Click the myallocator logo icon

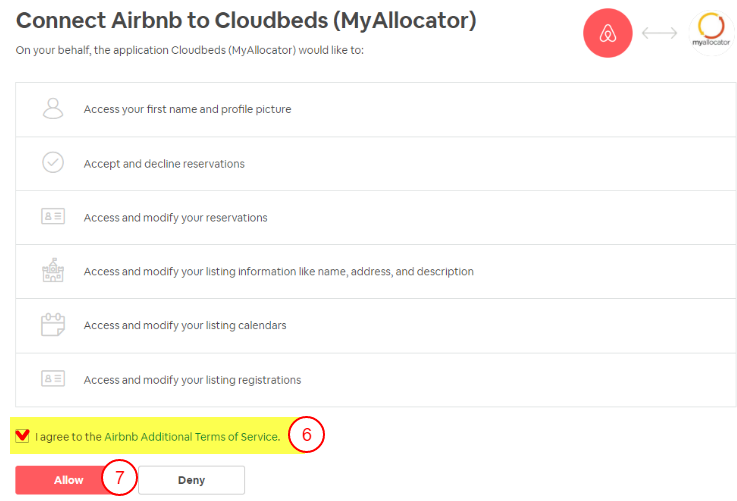(x=712, y=32)
